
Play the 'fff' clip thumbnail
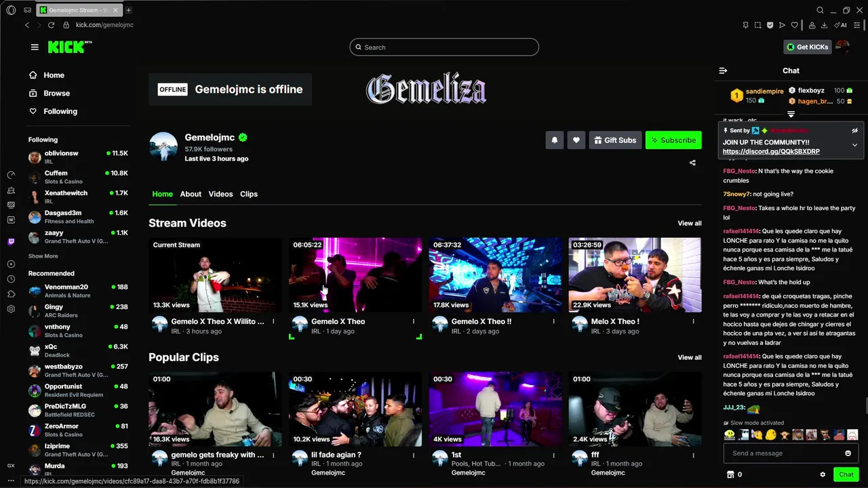pos(635,409)
